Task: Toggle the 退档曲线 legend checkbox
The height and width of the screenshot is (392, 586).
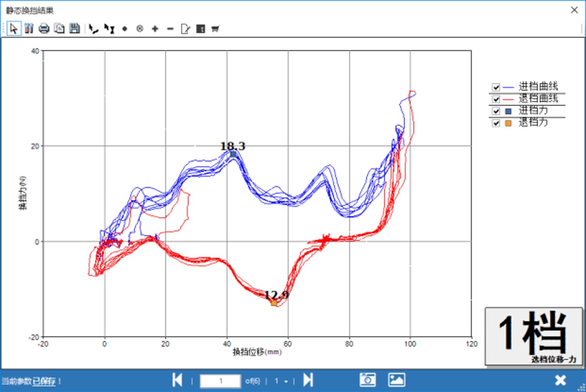Action: coord(496,99)
